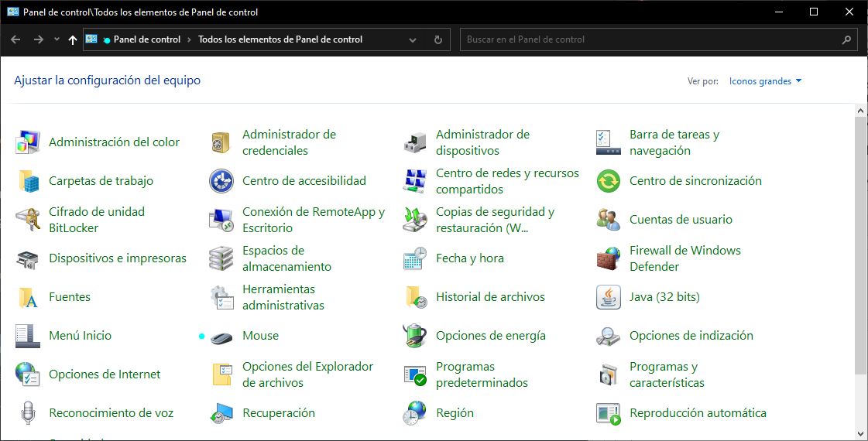
Task: Open the Fecha y hora calendar icon
Action: click(415, 258)
